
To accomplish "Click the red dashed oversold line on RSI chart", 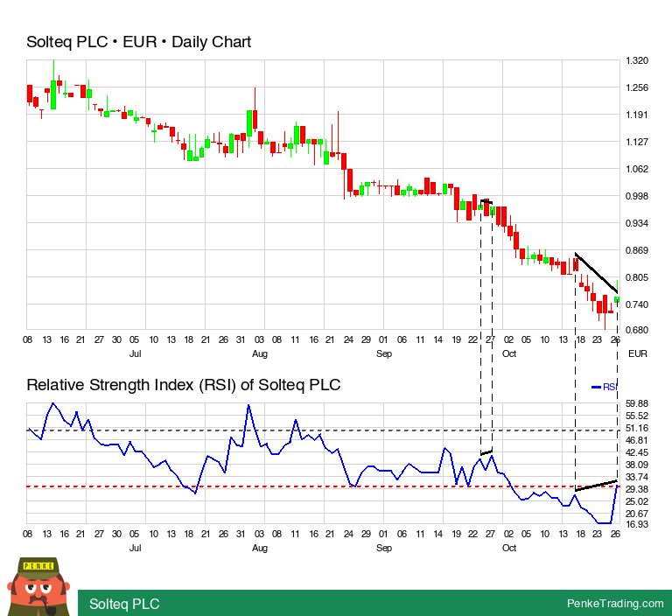I will click(323, 486).
